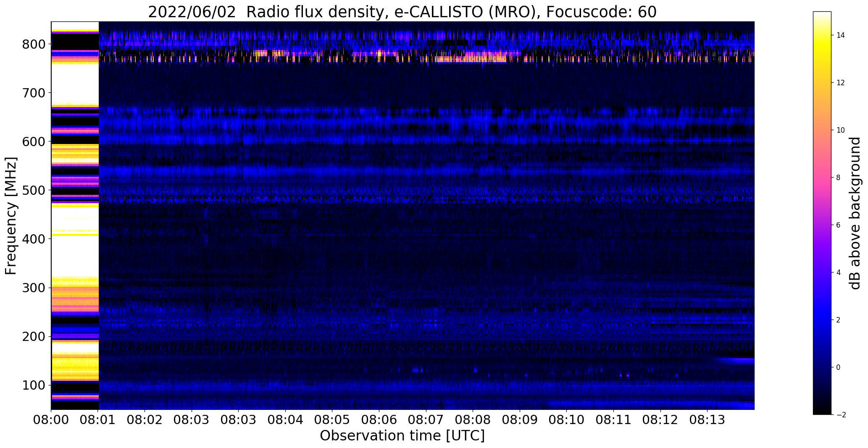
Task: Click the 08:11 time tick label
Action: [x=614, y=419]
